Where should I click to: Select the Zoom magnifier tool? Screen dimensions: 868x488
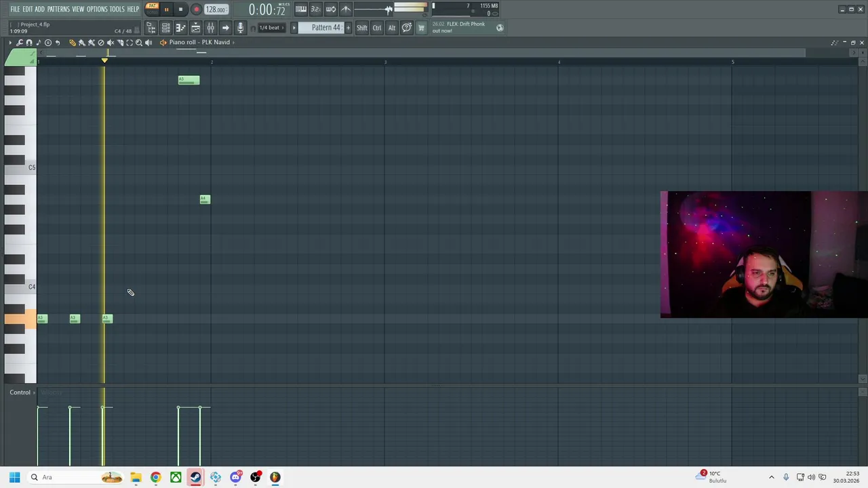pos(139,43)
